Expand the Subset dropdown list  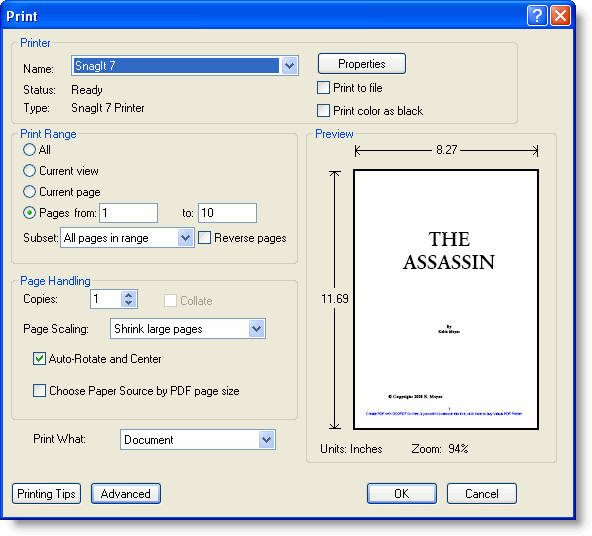(185, 238)
